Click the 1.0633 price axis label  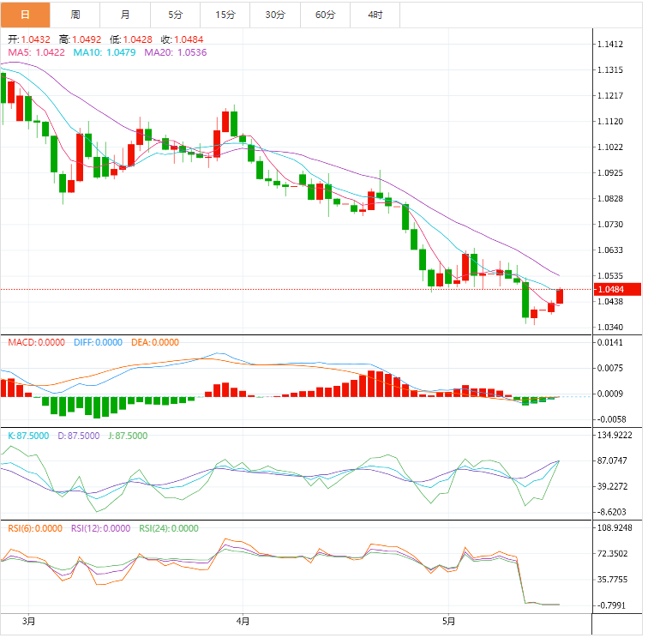pos(610,250)
